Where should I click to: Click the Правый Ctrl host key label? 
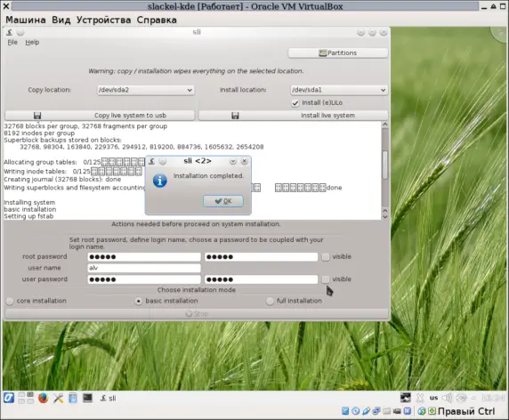pyautogui.click(x=466, y=411)
